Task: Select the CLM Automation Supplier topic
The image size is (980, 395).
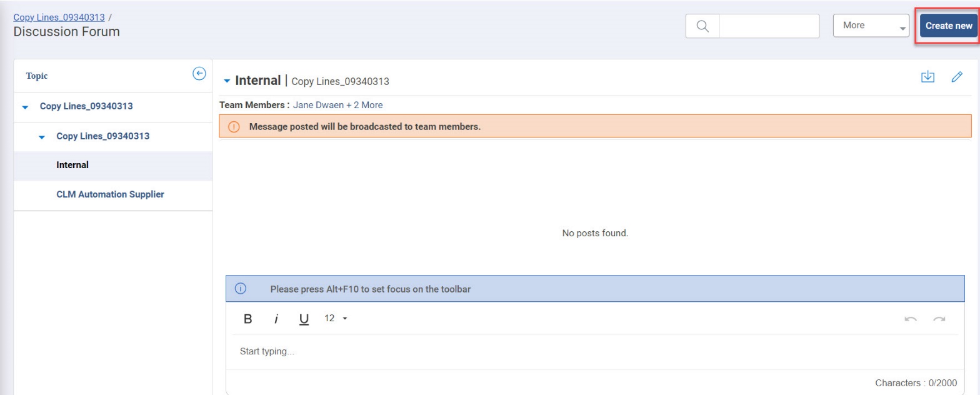Action: pyautogui.click(x=110, y=194)
